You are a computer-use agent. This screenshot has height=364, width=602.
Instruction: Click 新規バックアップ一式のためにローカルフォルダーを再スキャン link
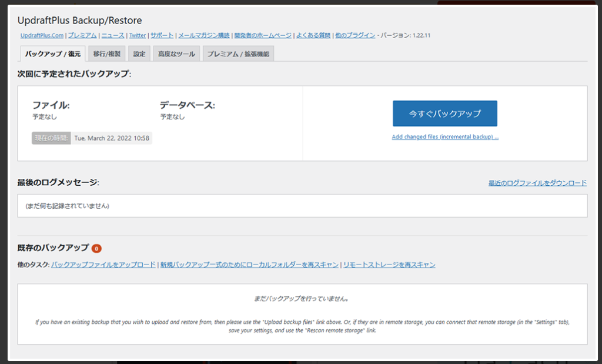pos(249,265)
